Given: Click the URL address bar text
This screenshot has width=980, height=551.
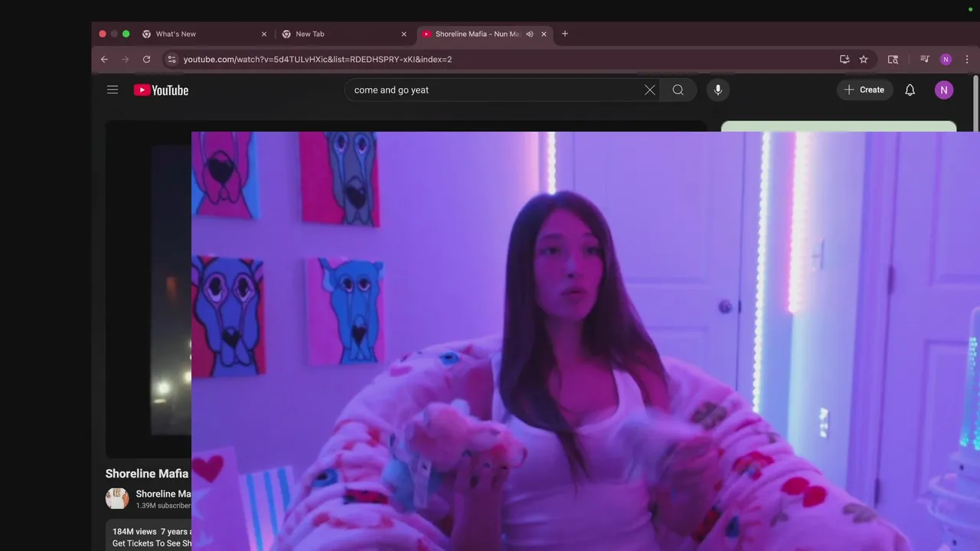Looking at the screenshot, I should point(318,59).
